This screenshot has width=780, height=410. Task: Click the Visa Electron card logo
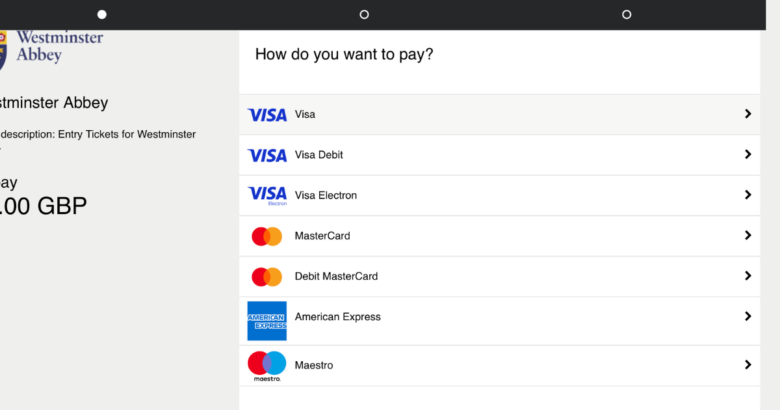[267, 196]
